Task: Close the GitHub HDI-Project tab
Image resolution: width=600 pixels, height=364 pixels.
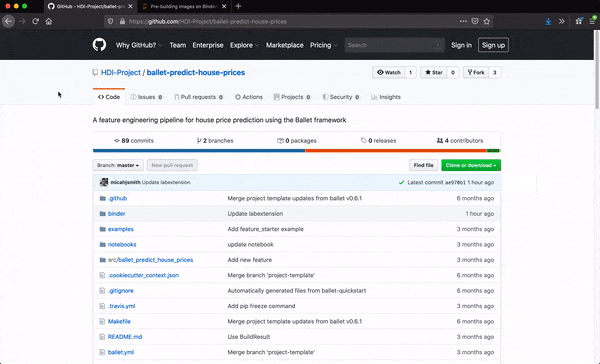Action: (130, 6)
